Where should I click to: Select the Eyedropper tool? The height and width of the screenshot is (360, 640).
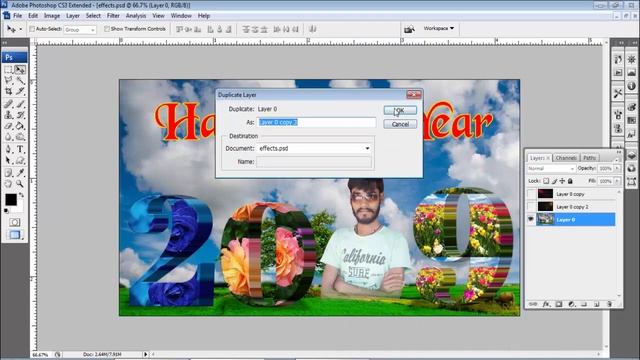[20, 173]
